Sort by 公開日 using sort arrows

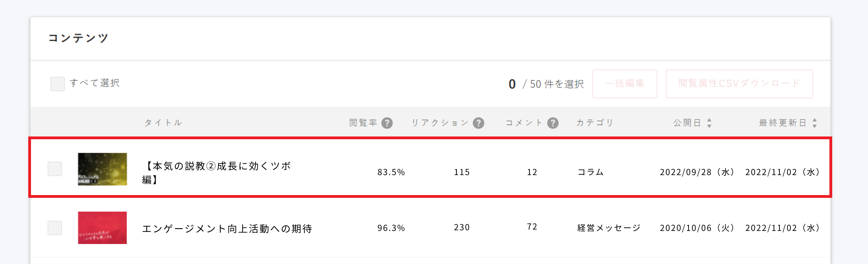tap(709, 123)
